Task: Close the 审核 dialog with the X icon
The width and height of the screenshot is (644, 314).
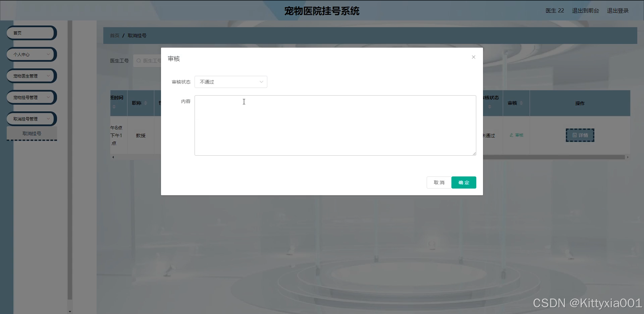Action: coord(473,57)
